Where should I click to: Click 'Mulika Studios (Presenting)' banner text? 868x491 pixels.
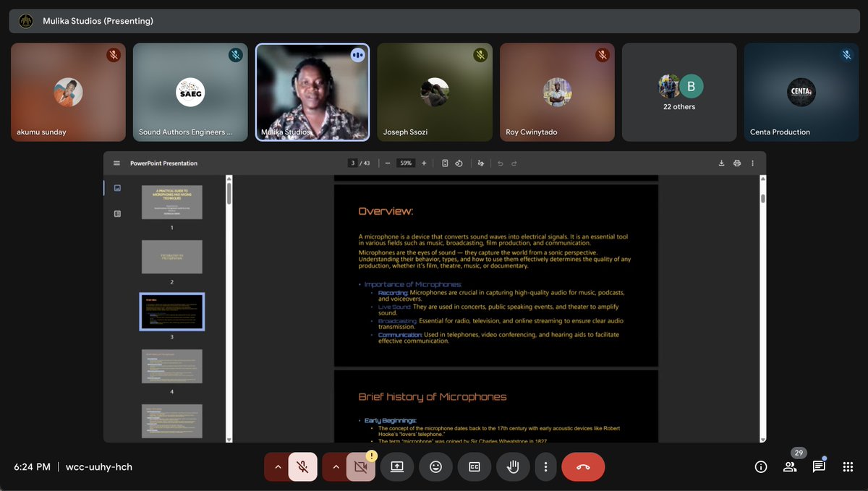tap(98, 21)
